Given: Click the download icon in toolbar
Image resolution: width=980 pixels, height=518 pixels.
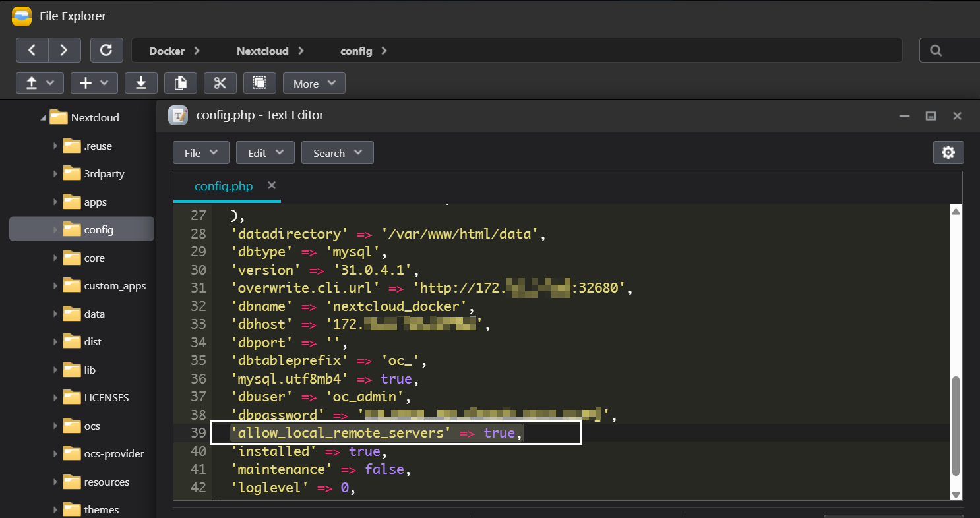Looking at the screenshot, I should 141,83.
